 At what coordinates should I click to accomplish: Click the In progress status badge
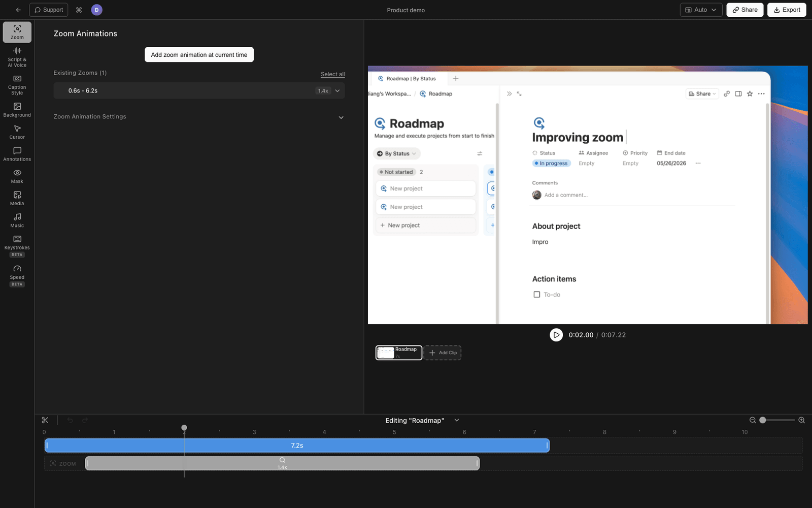[x=552, y=164]
